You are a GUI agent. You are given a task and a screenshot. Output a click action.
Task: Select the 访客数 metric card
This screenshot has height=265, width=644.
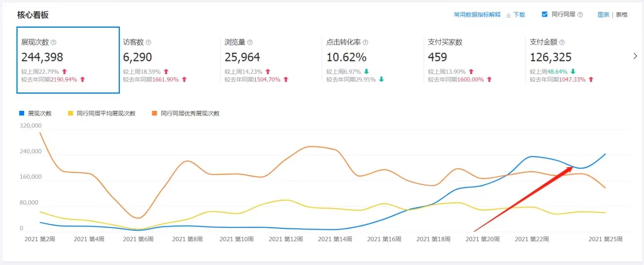(x=170, y=60)
